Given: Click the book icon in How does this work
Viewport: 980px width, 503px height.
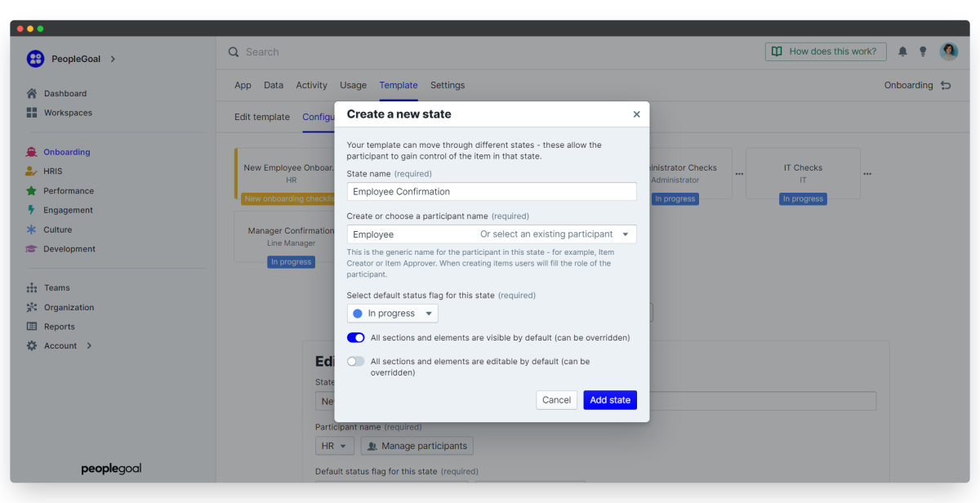Looking at the screenshot, I should click(777, 51).
